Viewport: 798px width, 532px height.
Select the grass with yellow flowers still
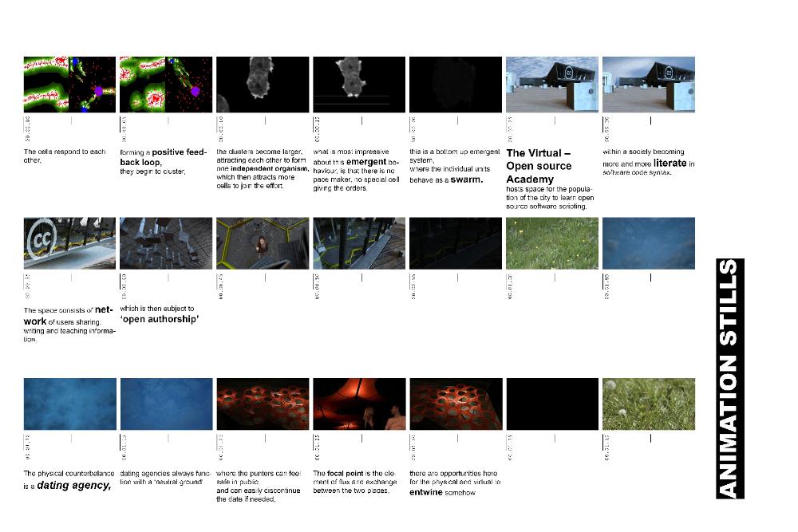tap(551, 243)
